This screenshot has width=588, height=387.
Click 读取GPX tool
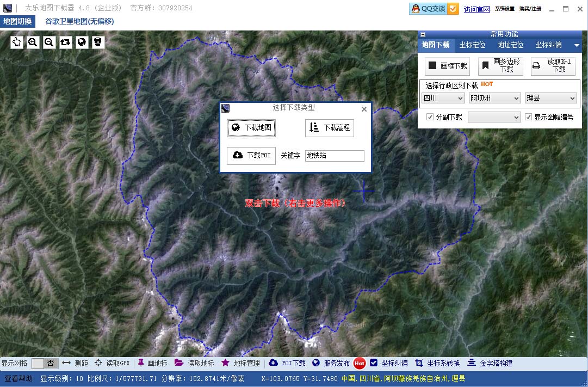[x=112, y=363]
